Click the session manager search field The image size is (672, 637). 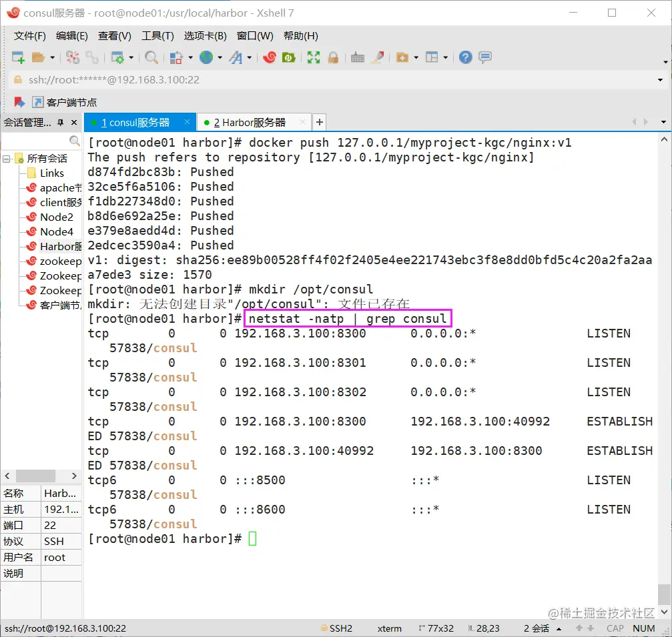pyautogui.click(x=36, y=141)
